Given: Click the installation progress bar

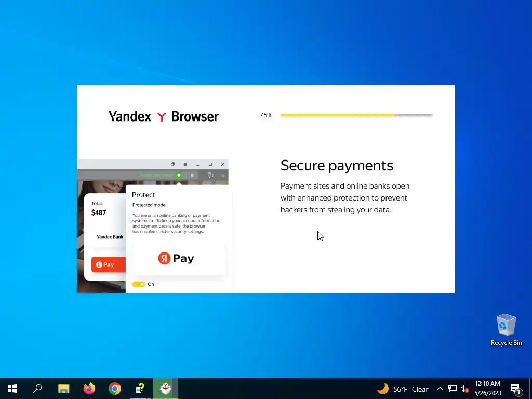Looking at the screenshot, I should click(356, 115).
